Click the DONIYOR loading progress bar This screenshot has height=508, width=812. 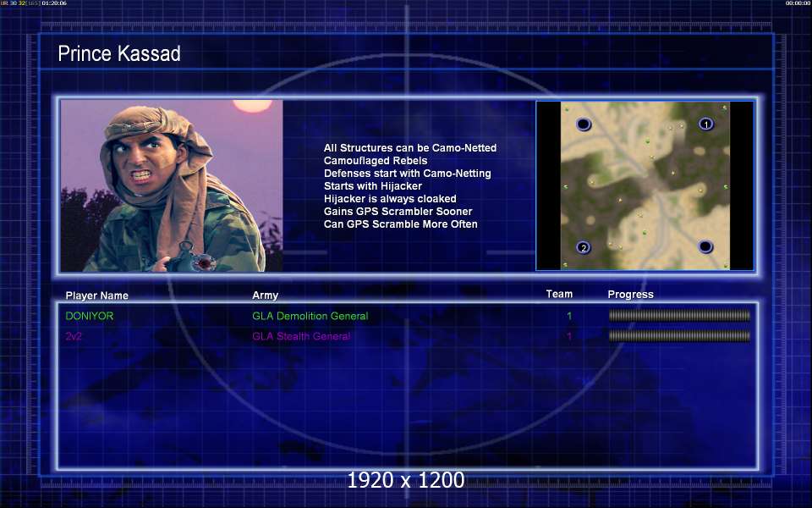click(679, 315)
